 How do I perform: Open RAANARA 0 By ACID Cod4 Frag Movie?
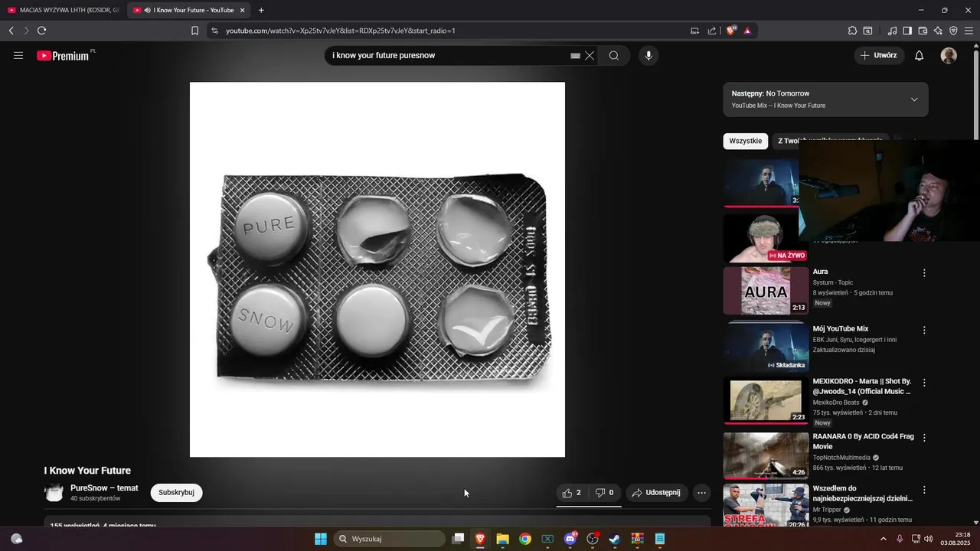[x=864, y=442]
